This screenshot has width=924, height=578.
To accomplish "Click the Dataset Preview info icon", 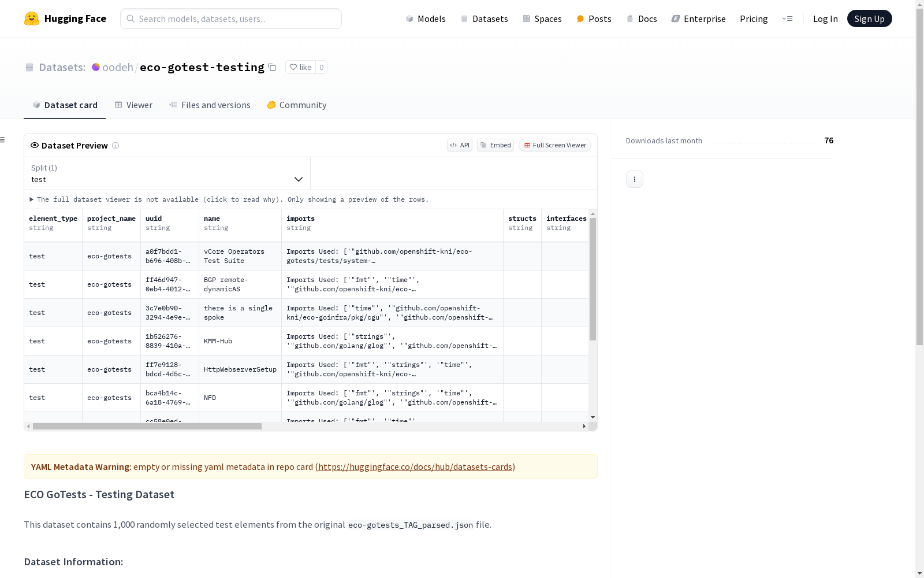I will coord(115,146).
